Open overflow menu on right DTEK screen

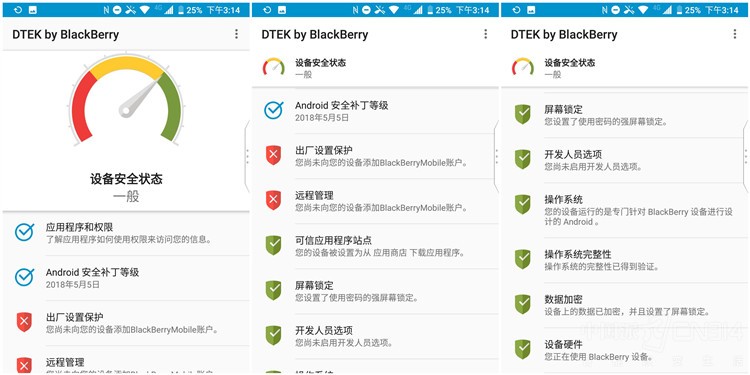click(x=735, y=34)
